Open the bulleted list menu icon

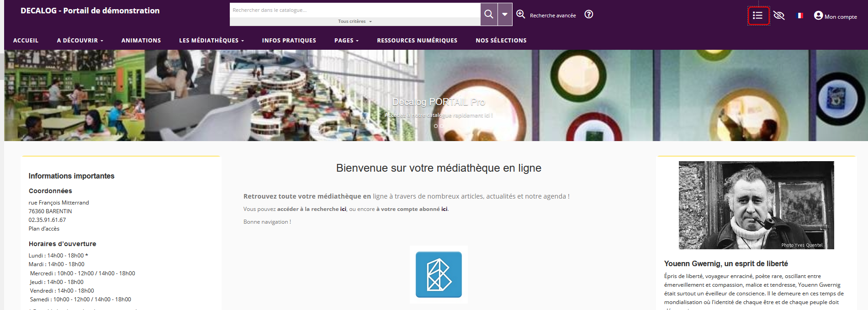[758, 16]
